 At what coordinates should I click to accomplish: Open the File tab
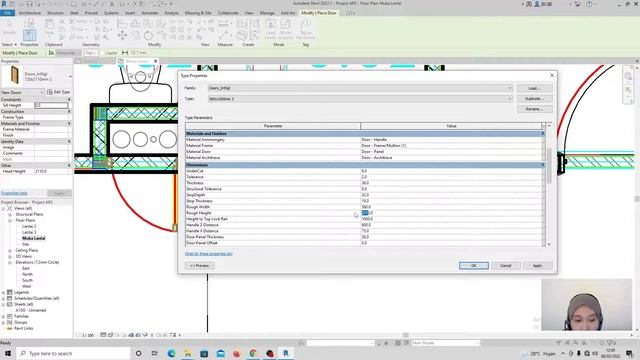tap(8, 13)
